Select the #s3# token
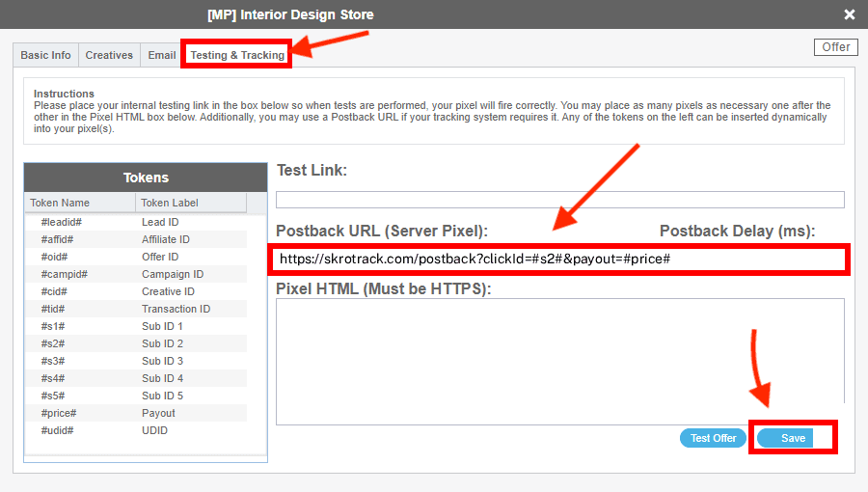This screenshot has width=868, height=492. [53, 361]
